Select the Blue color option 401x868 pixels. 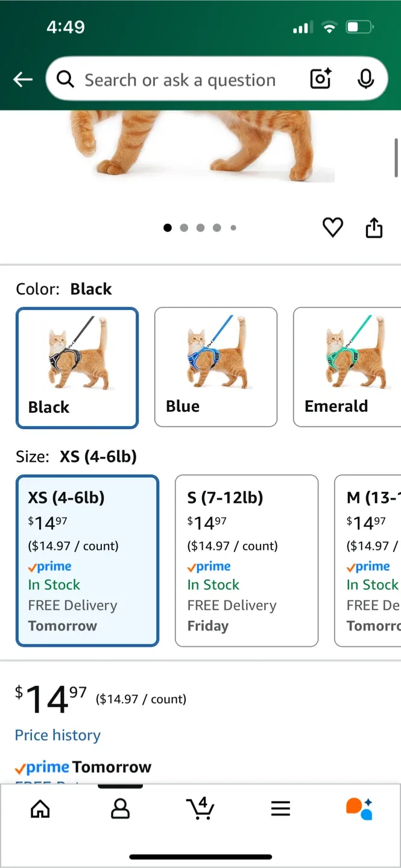click(215, 366)
